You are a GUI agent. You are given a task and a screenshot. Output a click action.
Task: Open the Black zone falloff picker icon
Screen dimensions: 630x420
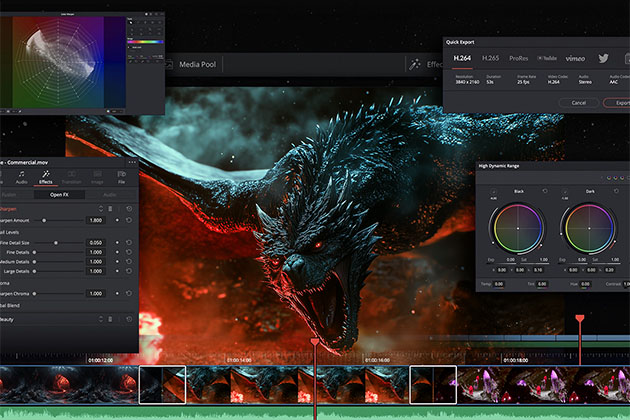point(493,192)
